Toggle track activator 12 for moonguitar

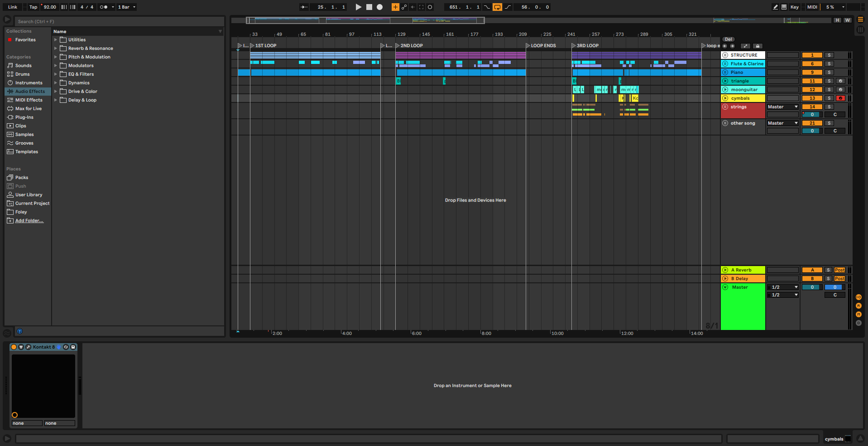coord(812,90)
